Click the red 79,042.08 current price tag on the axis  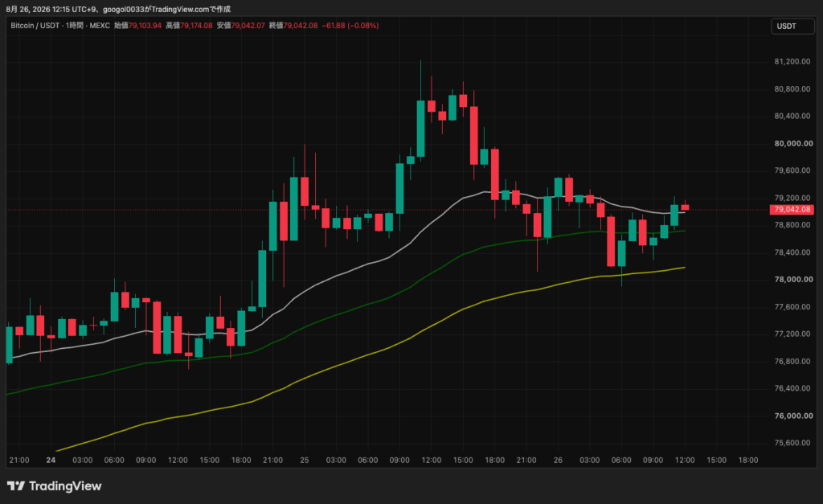point(792,210)
